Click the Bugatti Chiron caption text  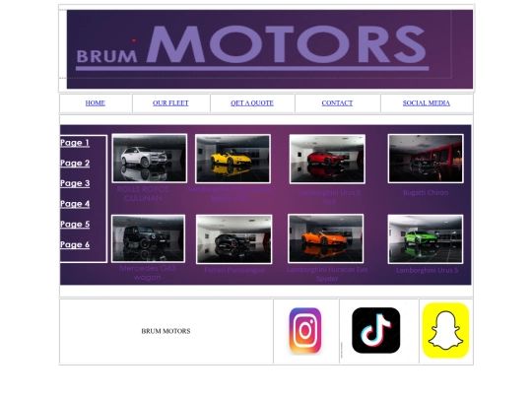tap(426, 192)
